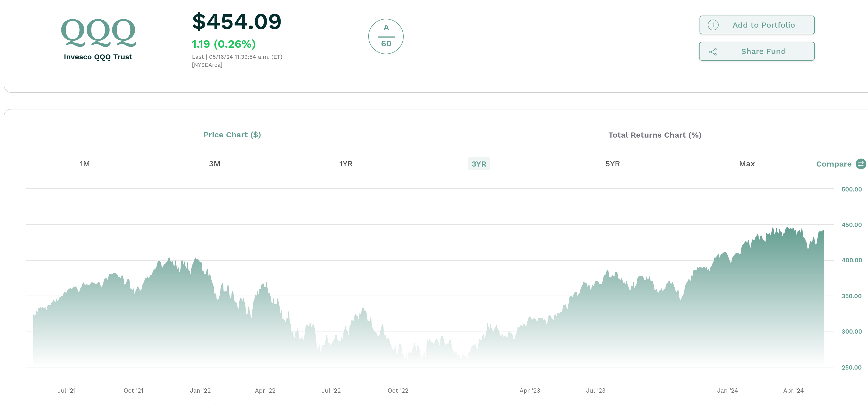Click the share icon in Share Fund
Image resolution: width=868 pixels, height=405 pixels.
713,51
